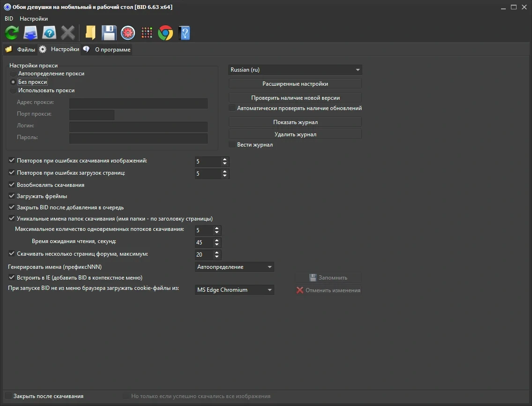Open the BID menu

pos(9,19)
